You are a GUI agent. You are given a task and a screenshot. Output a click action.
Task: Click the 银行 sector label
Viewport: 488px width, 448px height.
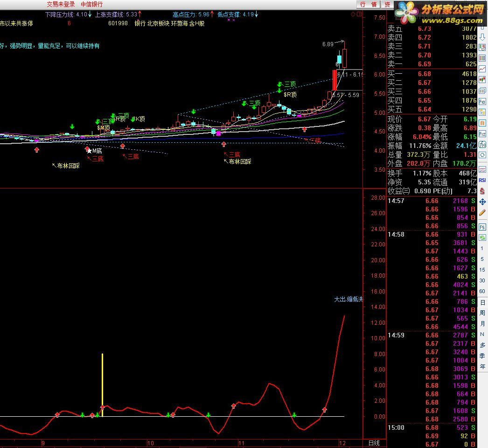(140, 23)
